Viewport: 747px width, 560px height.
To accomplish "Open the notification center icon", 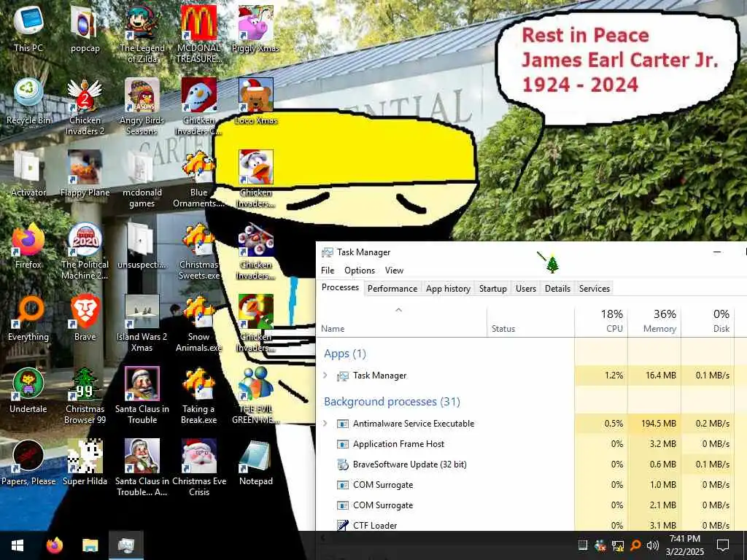I will click(723, 545).
